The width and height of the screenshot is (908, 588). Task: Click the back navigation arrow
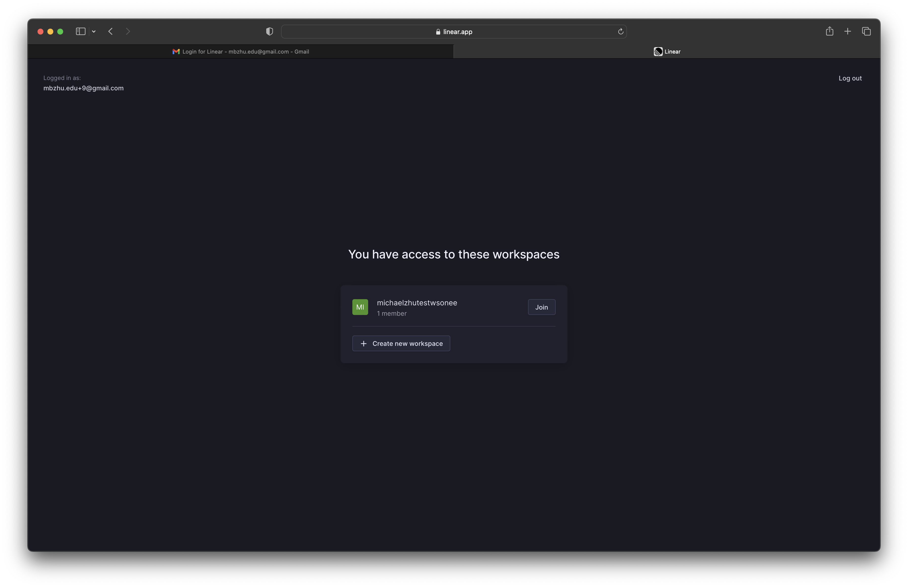click(110, 31)
